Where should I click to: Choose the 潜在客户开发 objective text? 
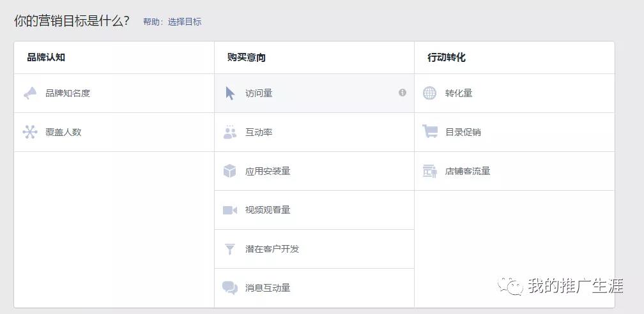coord(272,249)
